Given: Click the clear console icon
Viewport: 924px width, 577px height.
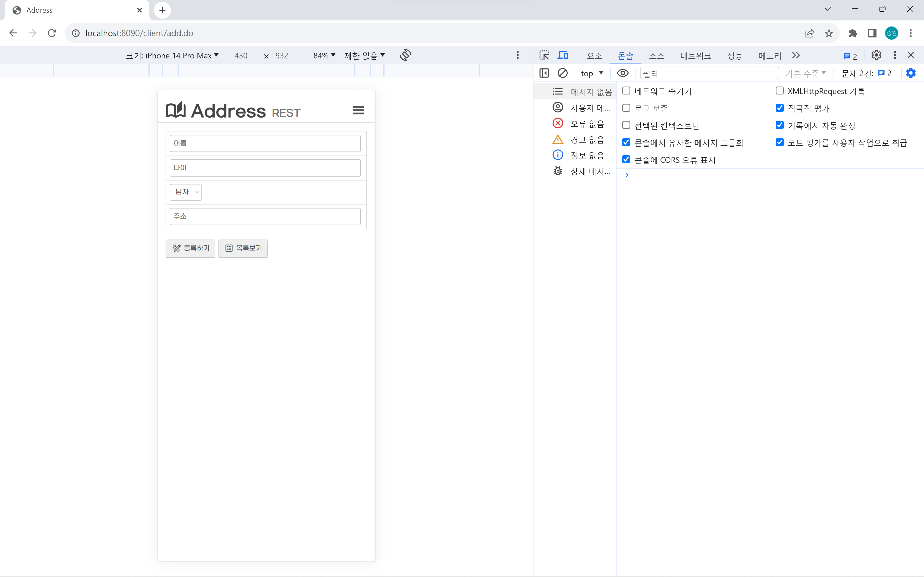Looking at the screenshot, I should pos(562,73).
